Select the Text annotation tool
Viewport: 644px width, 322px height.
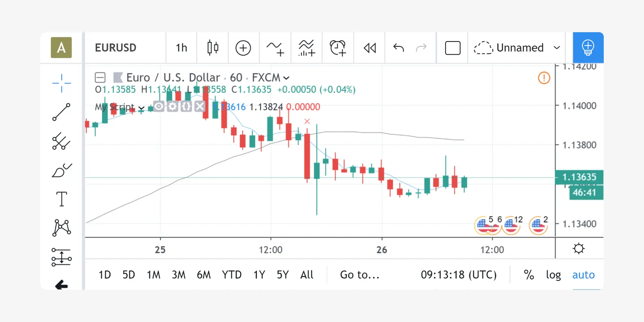(62, 199)
